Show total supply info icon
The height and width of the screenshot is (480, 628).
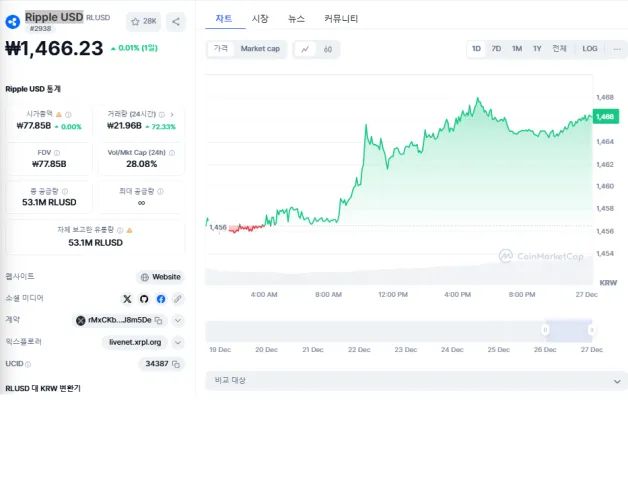coord(65,192)
